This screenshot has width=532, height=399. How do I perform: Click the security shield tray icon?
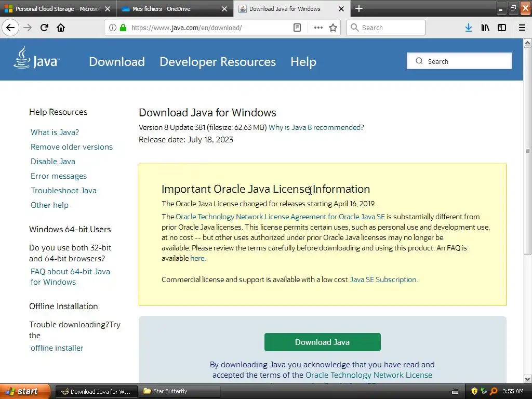coord(474,391)
